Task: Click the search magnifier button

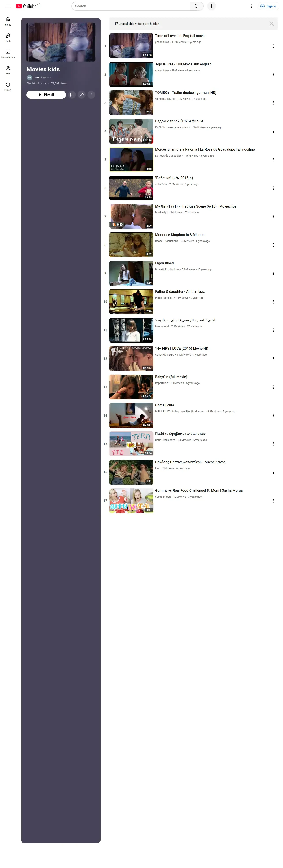Action: click(197, 6)
